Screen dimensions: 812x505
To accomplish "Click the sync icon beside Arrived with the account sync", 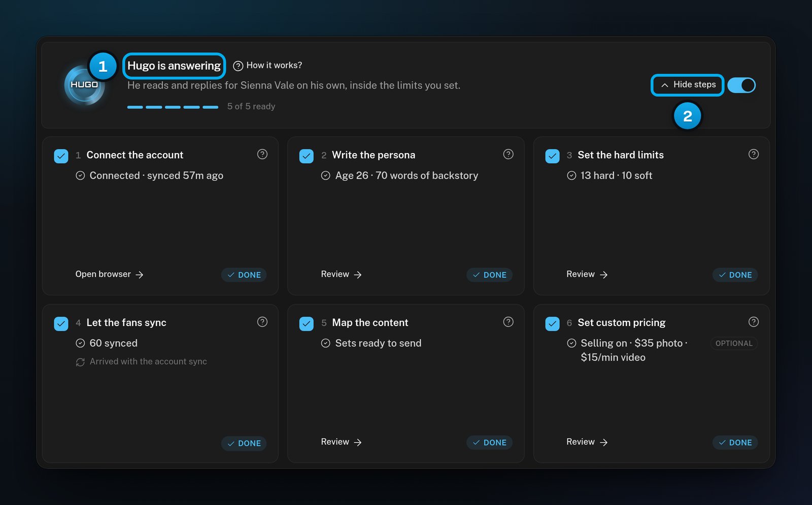I will (x=80, y=362).
